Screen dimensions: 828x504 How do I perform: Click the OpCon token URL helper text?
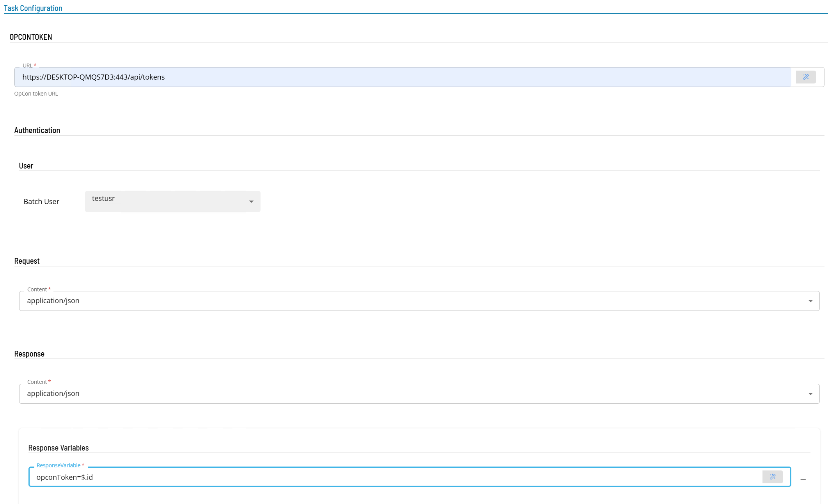pos(36,94)
